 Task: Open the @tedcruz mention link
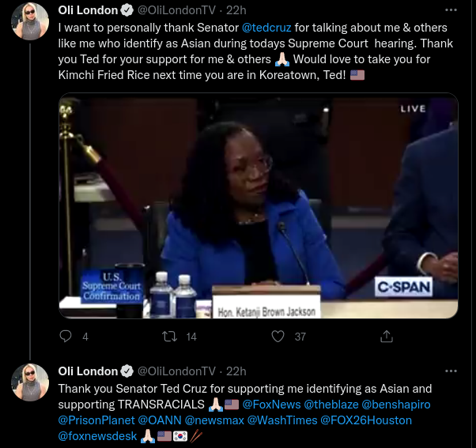coord(266,28)
